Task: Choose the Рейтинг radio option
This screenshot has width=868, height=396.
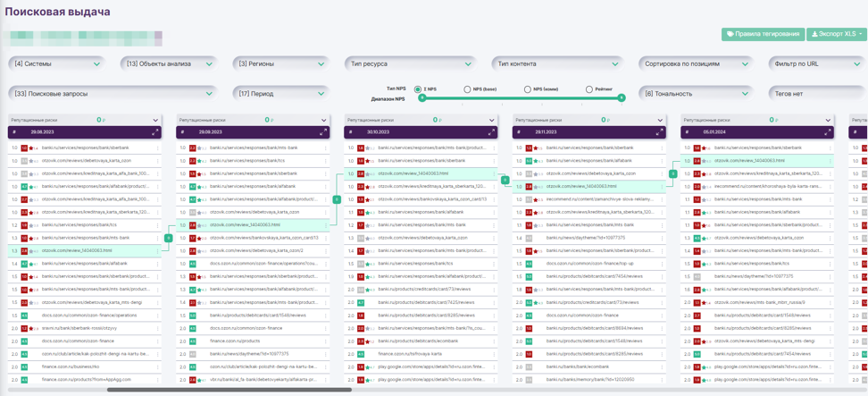Action: (589, 89)
